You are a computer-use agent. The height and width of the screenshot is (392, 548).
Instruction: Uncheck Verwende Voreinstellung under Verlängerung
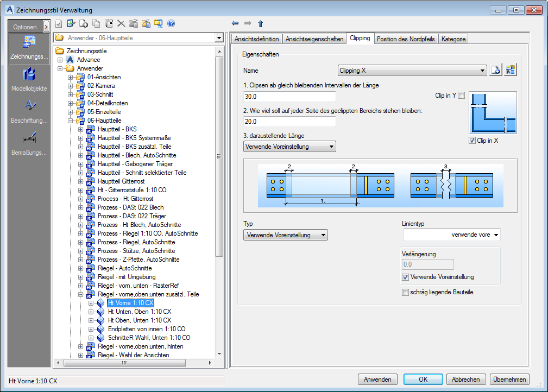[x=405, y=277]
